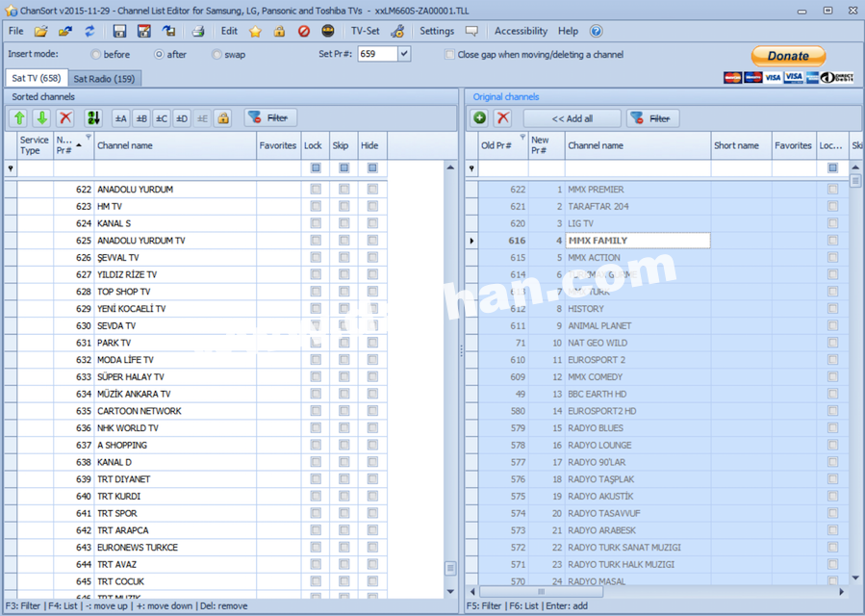Click the << Add all button
The image size is (865, 616).
click(x=572, y=118)
